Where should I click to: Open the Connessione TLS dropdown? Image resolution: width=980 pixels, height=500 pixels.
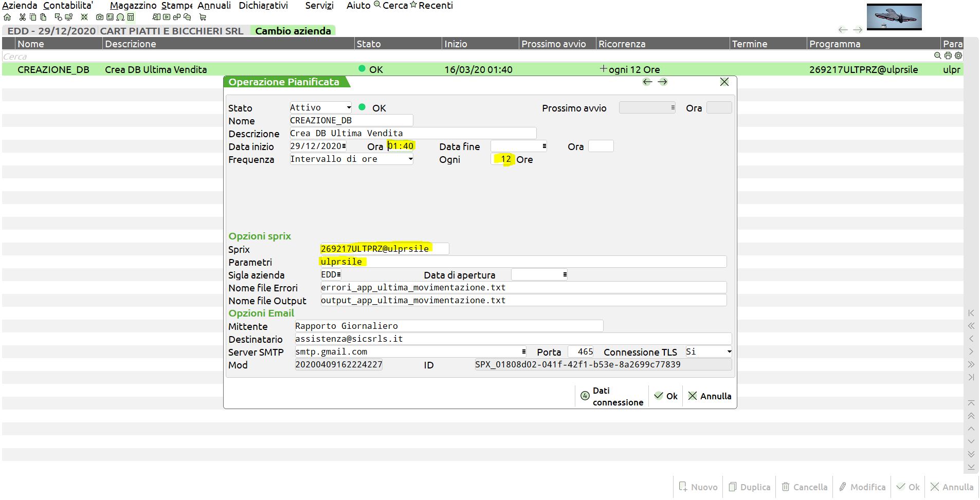coord(709,352)
